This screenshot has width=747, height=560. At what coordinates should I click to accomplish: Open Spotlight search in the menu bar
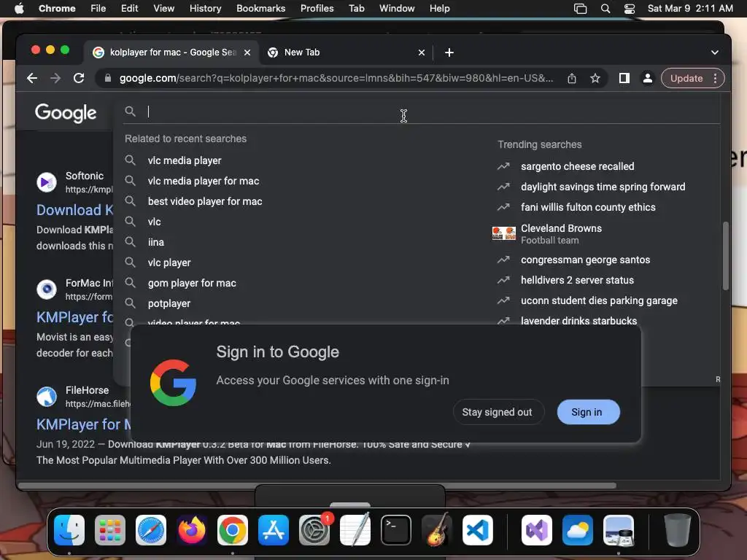pos(605,9)
